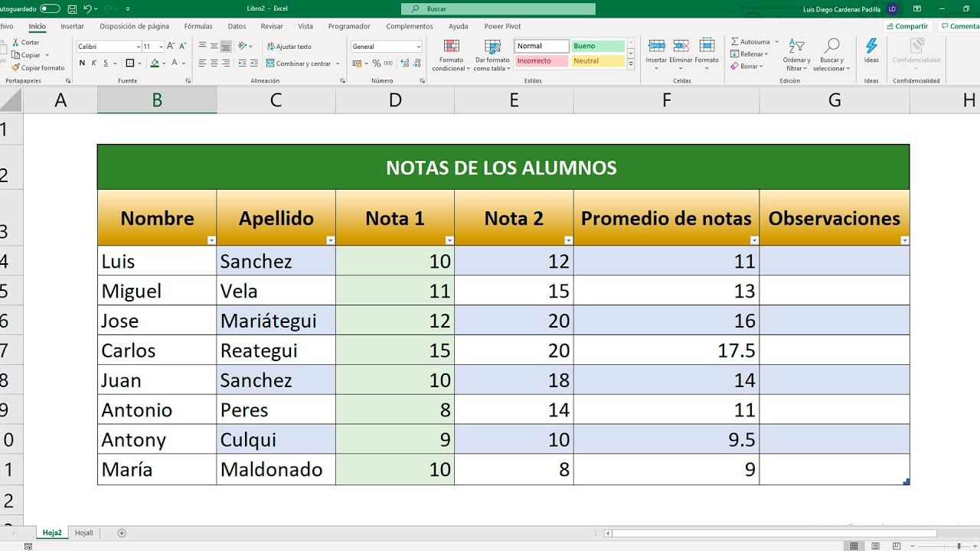Image resolution: width=980 pixels, height=551 pixels.
Task: Toggle bold formatting with the N button
Action: tap(83, 63)
